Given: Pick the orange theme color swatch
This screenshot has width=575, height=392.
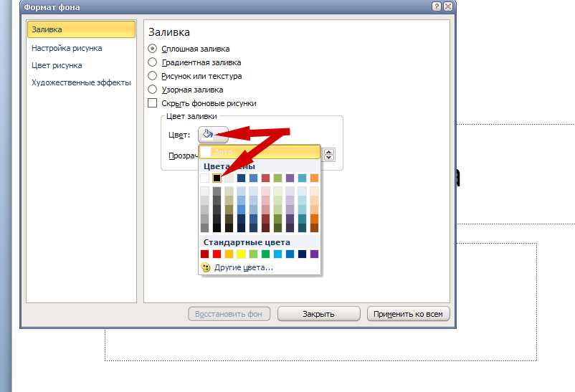Looking at the screenshot, I should (x=314, y=178).
